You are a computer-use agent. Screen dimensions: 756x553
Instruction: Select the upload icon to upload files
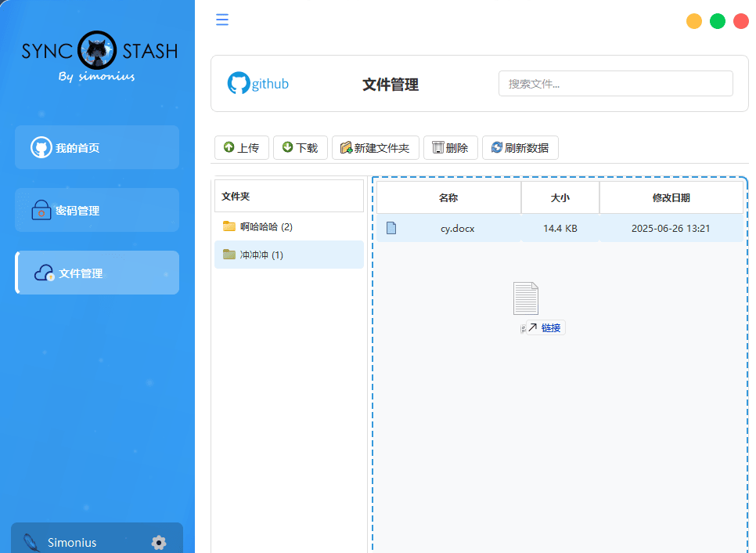coord(228,147)
